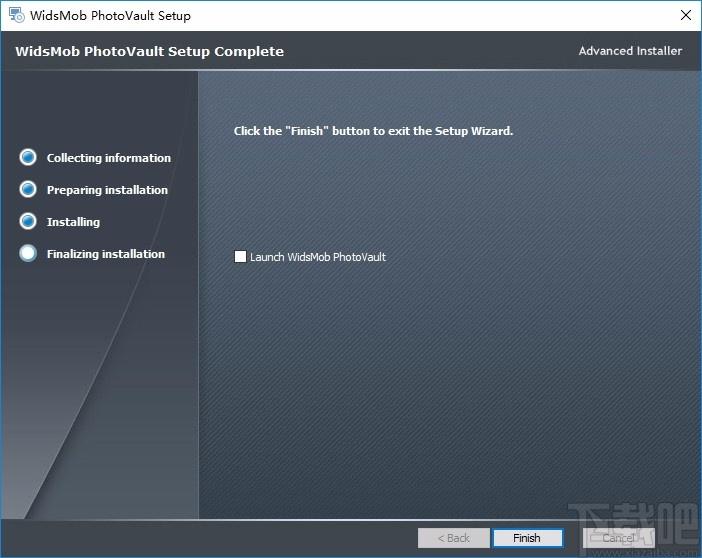This screenshot has width=702, height=558.
Task: Click the disabled Back button
Action: tap(454, 538)
